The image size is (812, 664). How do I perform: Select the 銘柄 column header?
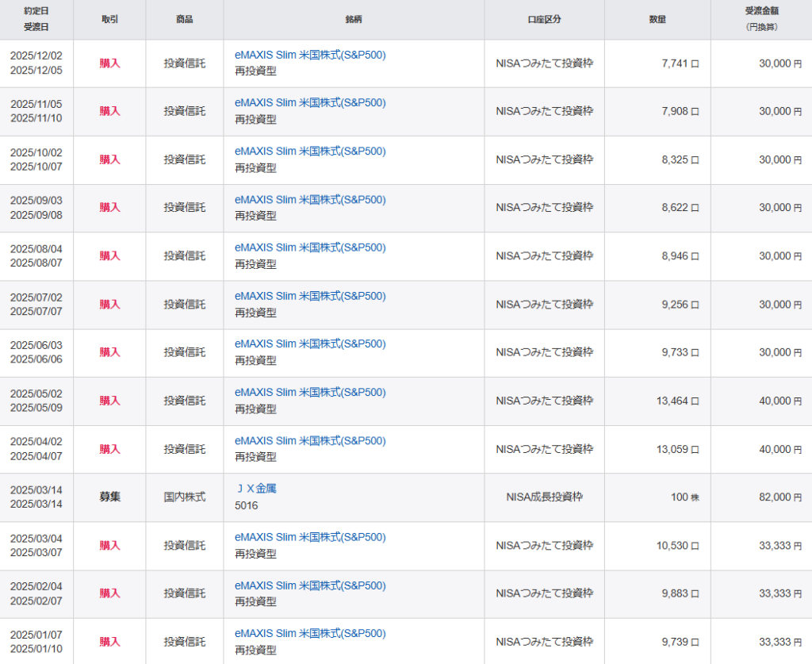354,19
